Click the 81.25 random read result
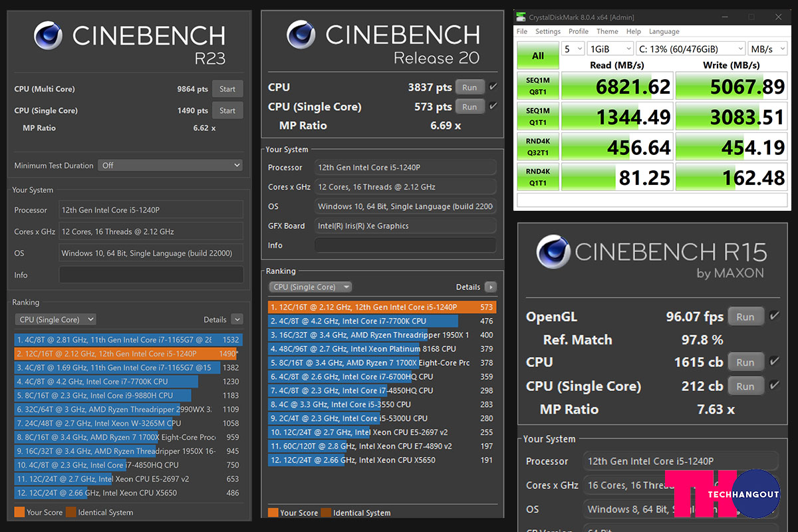 [x=616, y=178]
